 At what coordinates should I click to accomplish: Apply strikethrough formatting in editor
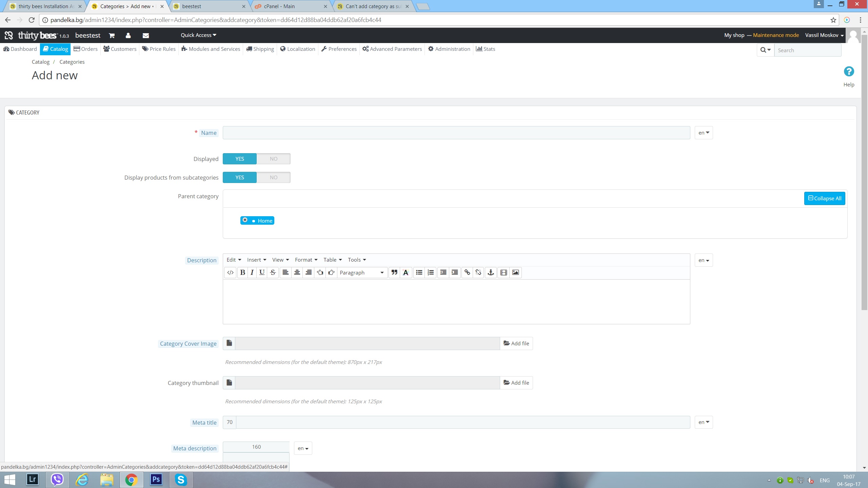pyautogui.click(x=273, y=272)
